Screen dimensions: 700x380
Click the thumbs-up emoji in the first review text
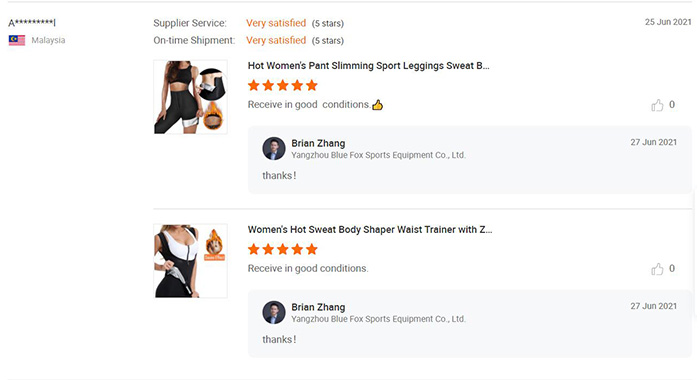coord(378,105)
